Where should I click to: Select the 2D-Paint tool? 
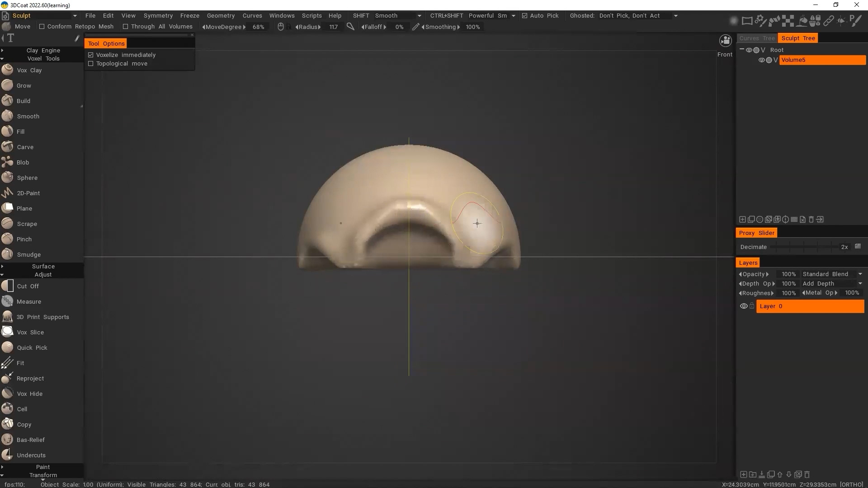[28, 193]
